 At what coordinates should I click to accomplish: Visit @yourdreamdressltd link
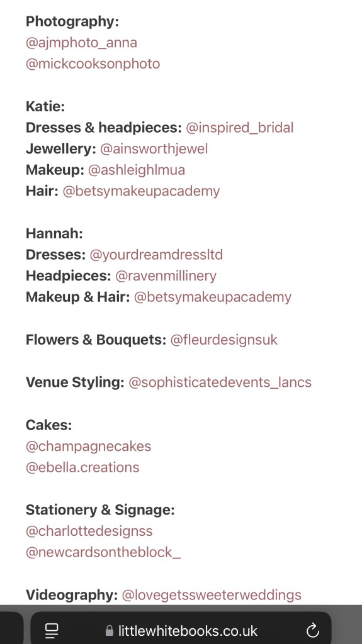pos(156,255)
